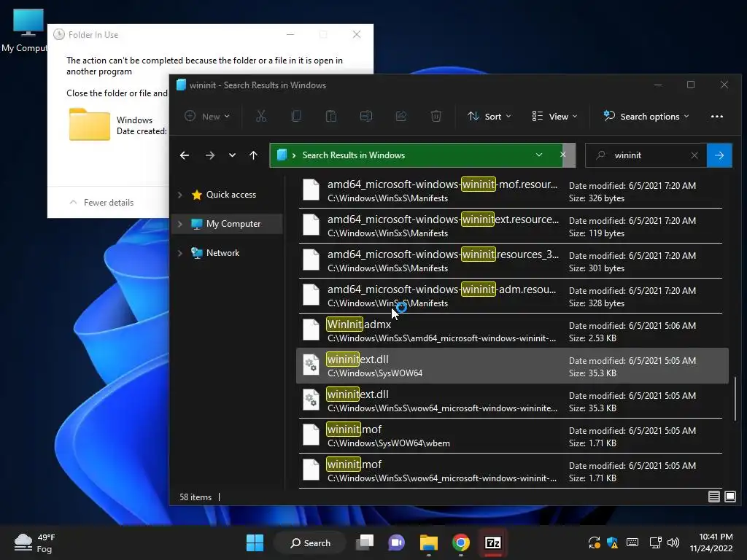747x560 pixels.
Task: Select wininit.mof in SysWOW64\wbem
Action: [x=511, y=436]
